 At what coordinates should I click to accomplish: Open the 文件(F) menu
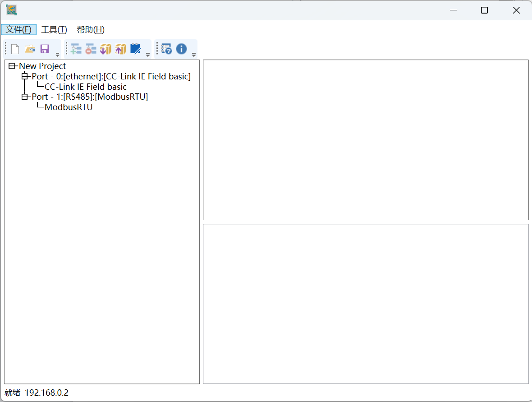click(18, 29)
